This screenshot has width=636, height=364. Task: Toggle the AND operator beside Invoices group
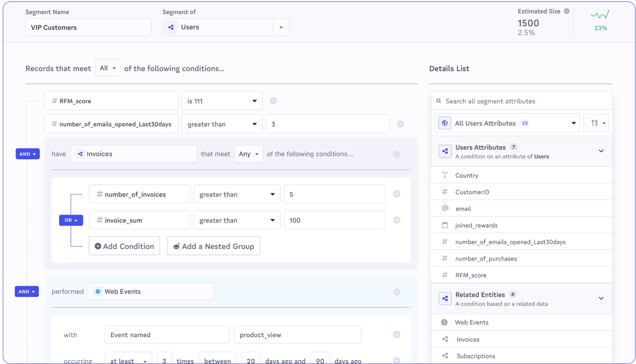[28, 154]
